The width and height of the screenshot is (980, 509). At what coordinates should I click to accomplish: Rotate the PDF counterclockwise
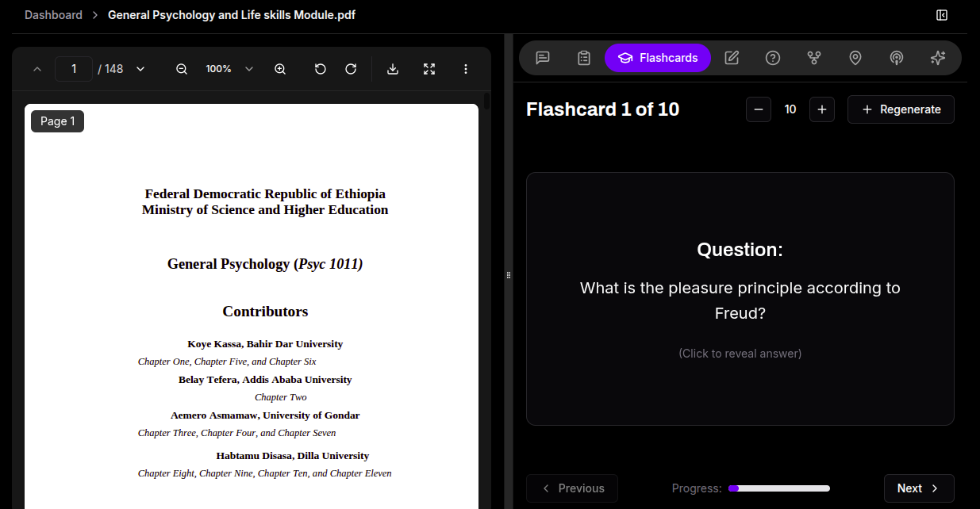[x=321, y=69]
